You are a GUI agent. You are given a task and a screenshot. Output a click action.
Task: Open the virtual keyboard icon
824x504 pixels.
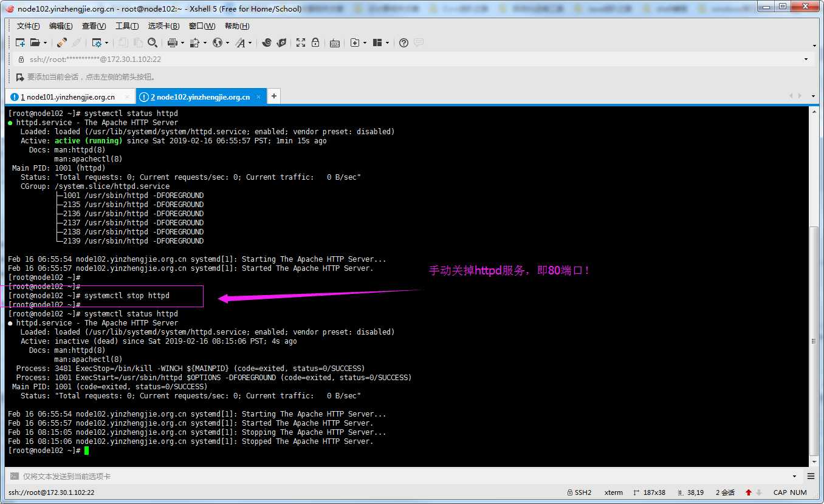tap(335, 43)
